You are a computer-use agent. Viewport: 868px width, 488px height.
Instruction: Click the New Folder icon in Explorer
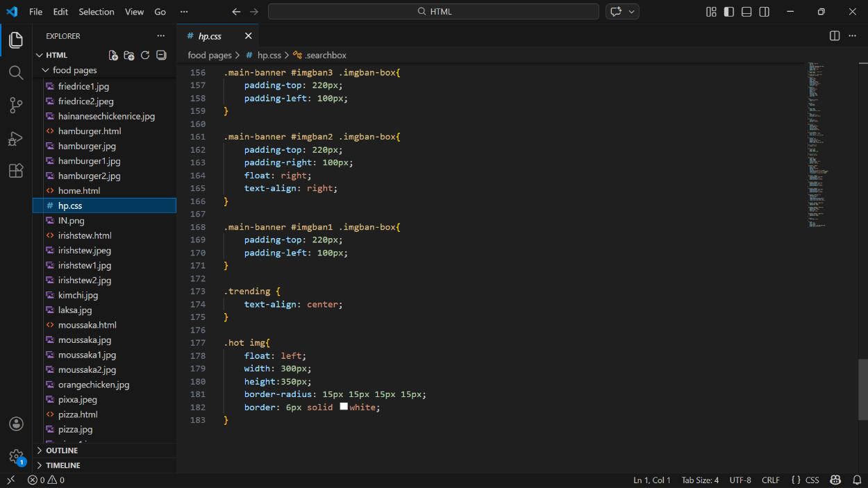coord(129,56)
